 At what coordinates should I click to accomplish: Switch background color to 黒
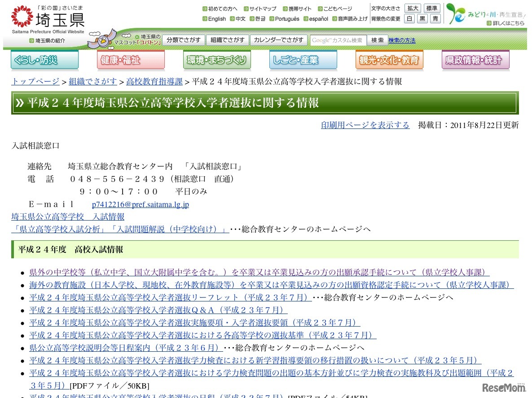[422, 18]
